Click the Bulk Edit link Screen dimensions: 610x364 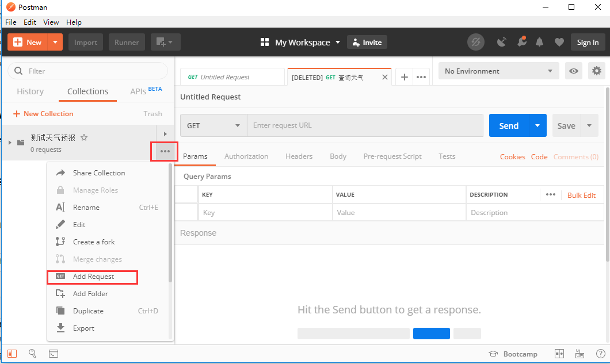[581, 195]
